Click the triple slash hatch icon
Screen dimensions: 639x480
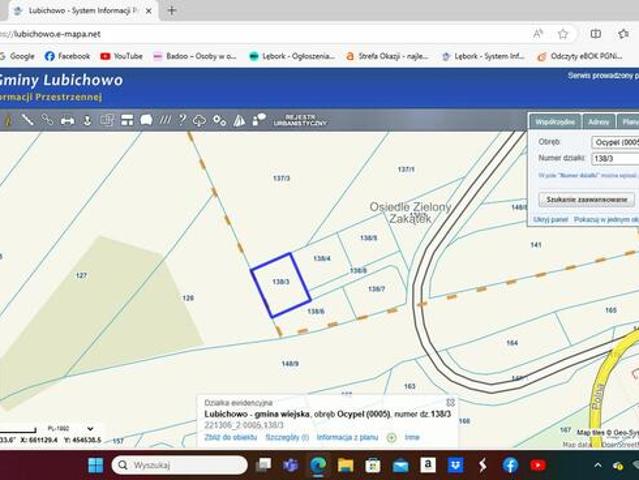point(165,120)
